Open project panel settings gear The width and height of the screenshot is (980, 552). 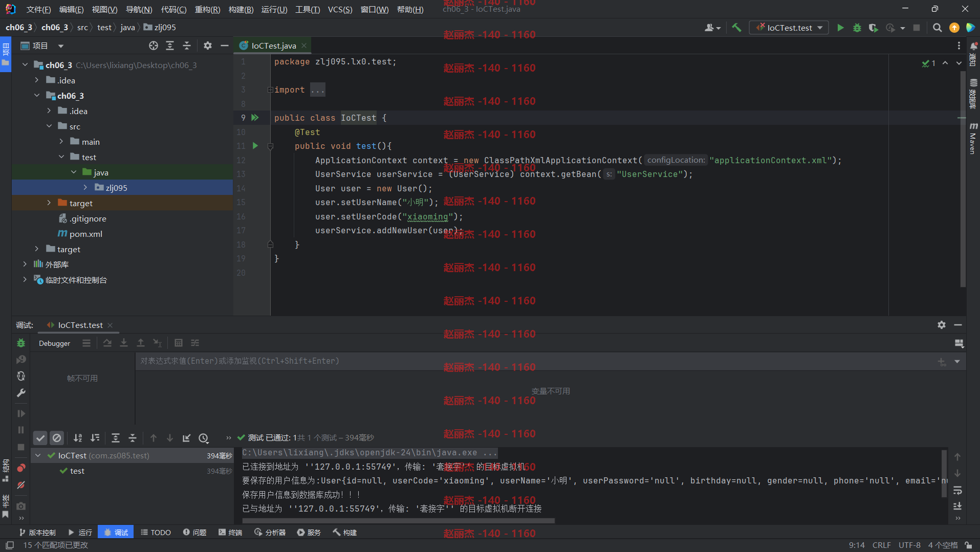coord(207,46)
